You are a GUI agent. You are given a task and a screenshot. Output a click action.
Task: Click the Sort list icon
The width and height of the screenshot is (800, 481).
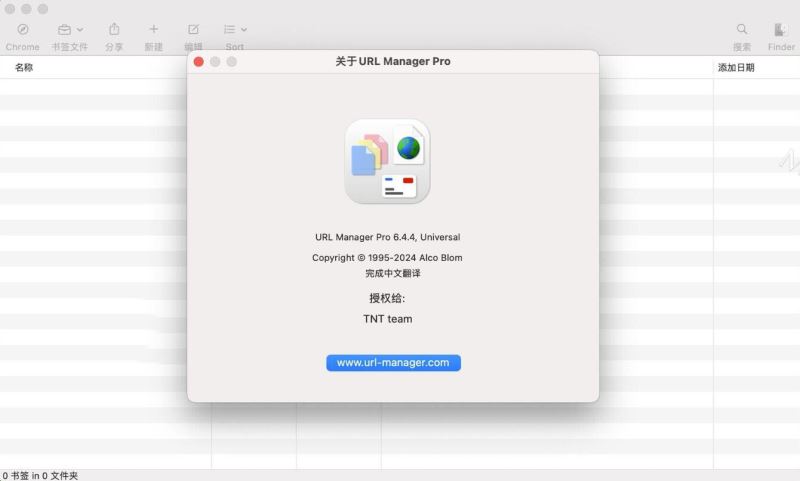pos(230,30)
